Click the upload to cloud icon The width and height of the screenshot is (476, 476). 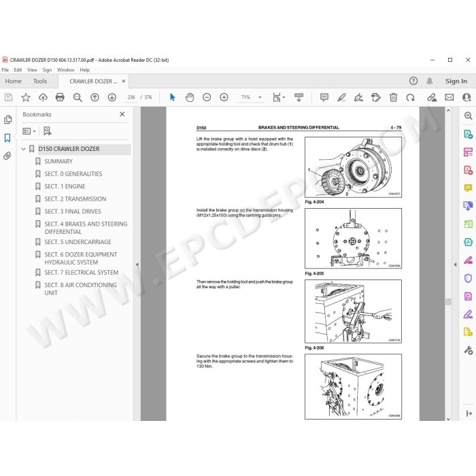click(43, 97)
